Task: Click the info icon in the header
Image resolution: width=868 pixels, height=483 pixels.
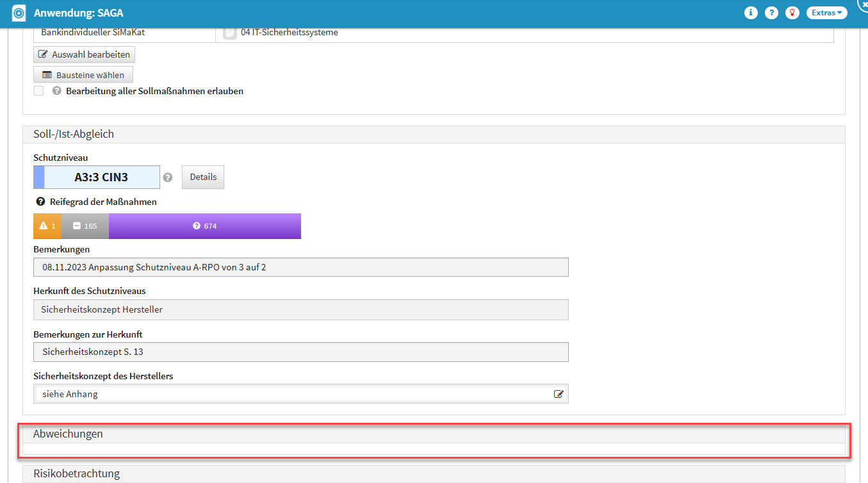Action: click(751, 13)
